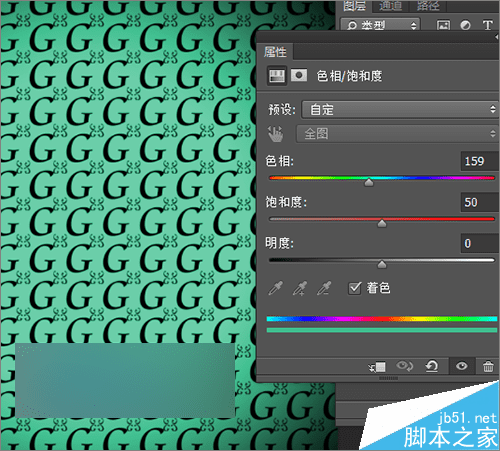Click the 色相 label
This screenshot has width=500, height=451.
tap(279, 161)
